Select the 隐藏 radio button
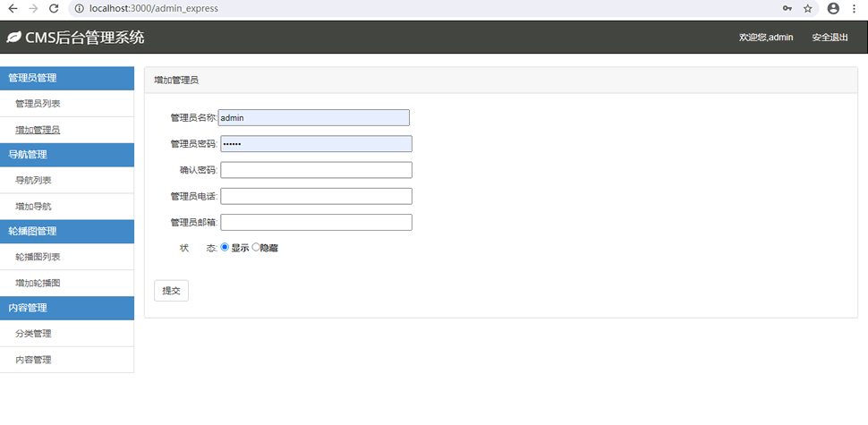 [256, 247]
